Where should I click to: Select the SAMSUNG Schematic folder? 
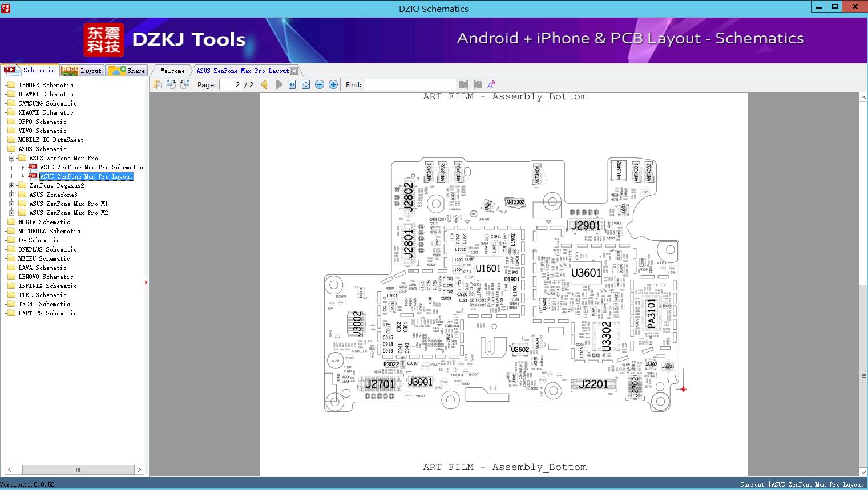47,103
